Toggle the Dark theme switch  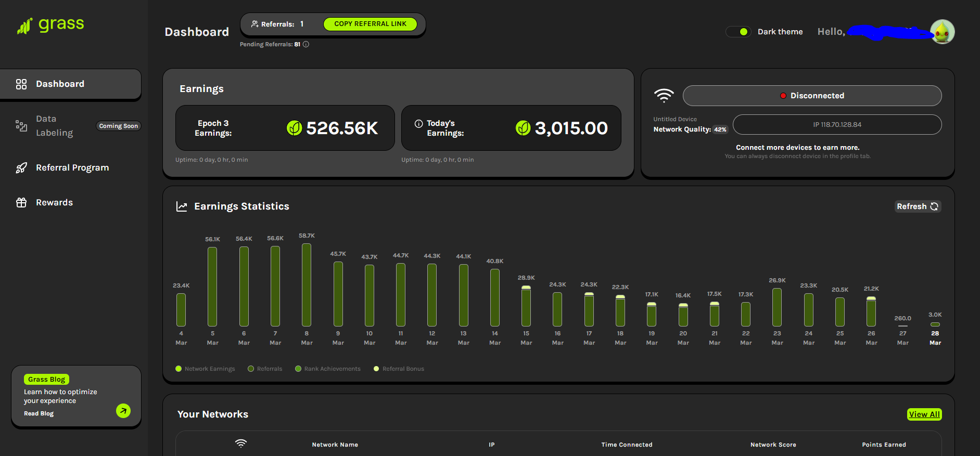click(739, 32)
